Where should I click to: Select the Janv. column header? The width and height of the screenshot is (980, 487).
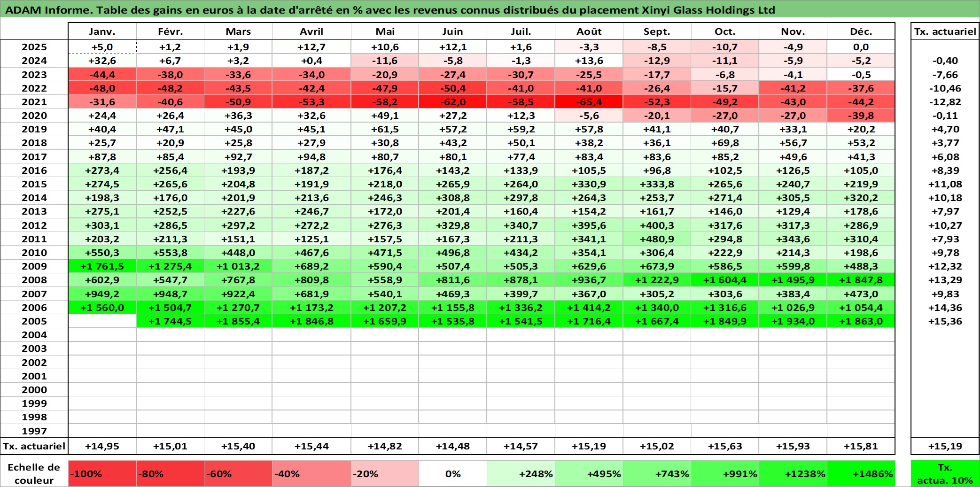(x=102, y=31)
